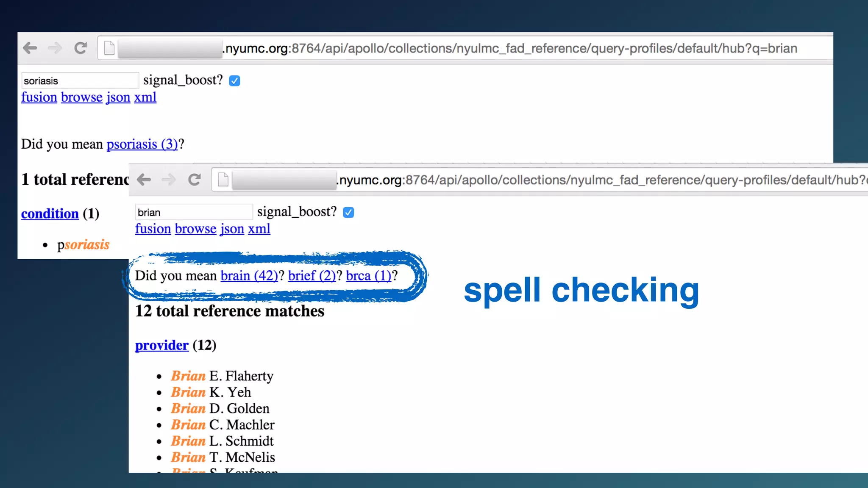Select Brian K. Yeh in the results
Viewport: 868px width, 488px height.
coord(211,392)
